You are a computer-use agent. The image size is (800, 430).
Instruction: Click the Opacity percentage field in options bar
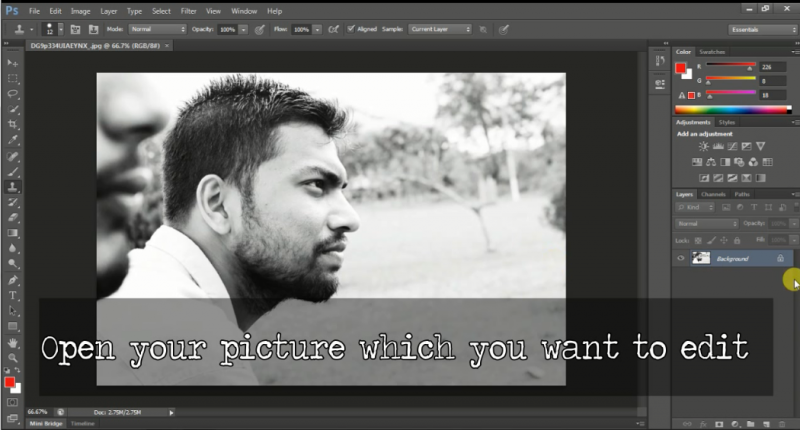pos(227,29)
